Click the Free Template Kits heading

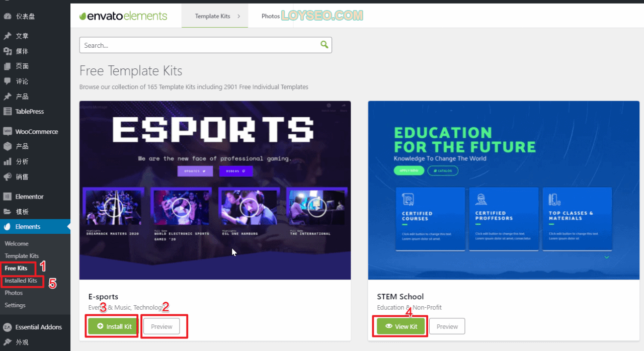coord(131,70)
